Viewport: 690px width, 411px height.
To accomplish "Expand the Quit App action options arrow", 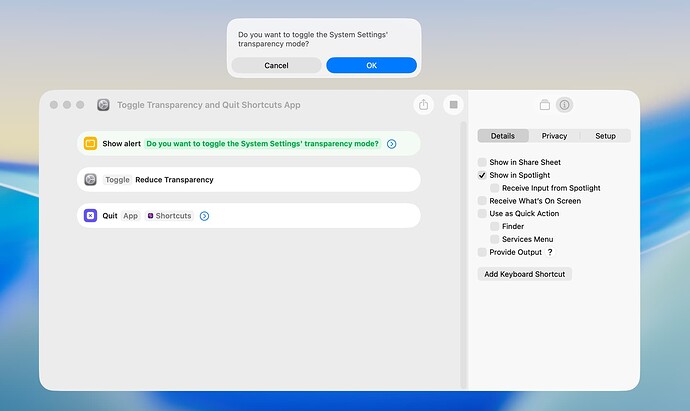I will [204, 216].
